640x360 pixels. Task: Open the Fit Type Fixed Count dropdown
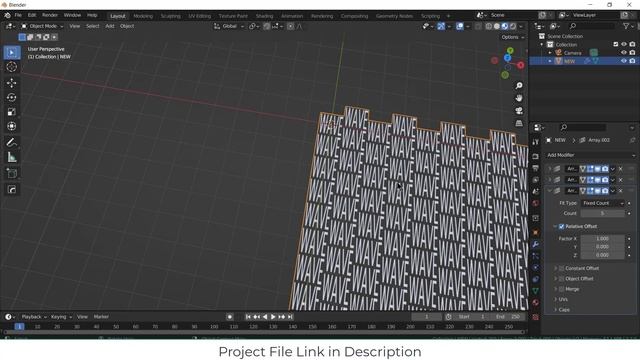pos(603,203)
